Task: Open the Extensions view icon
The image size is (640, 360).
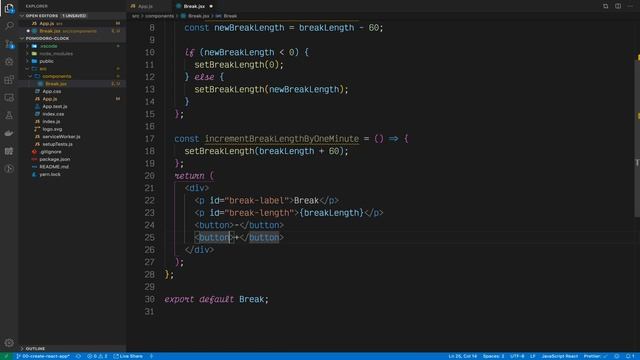Action: pos(9,80)
